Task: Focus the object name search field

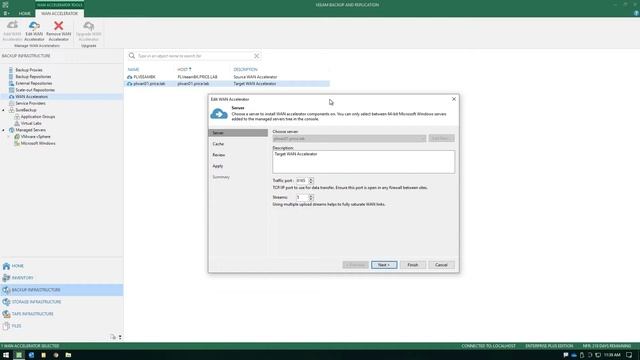Action: click(x=194, y=56)
